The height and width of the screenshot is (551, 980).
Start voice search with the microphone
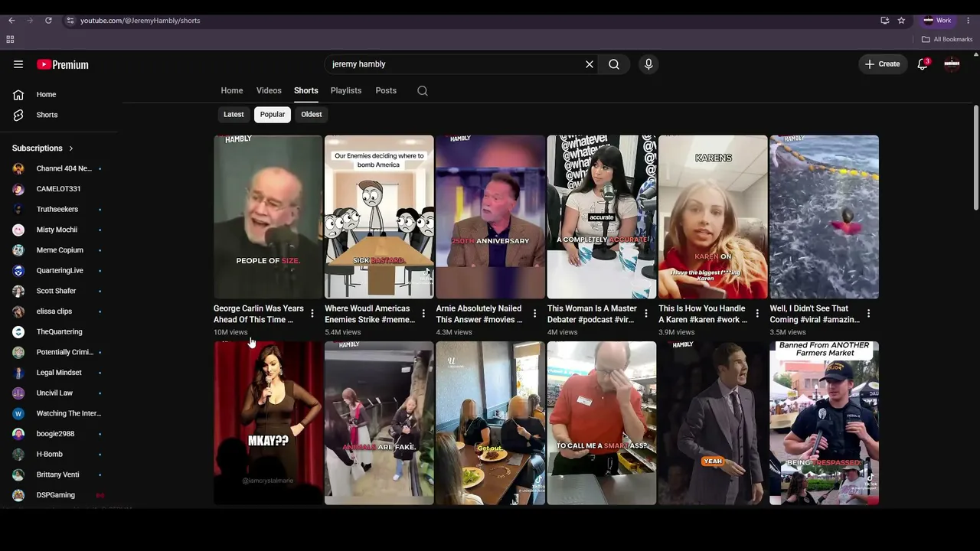click(x=648, y=64)
